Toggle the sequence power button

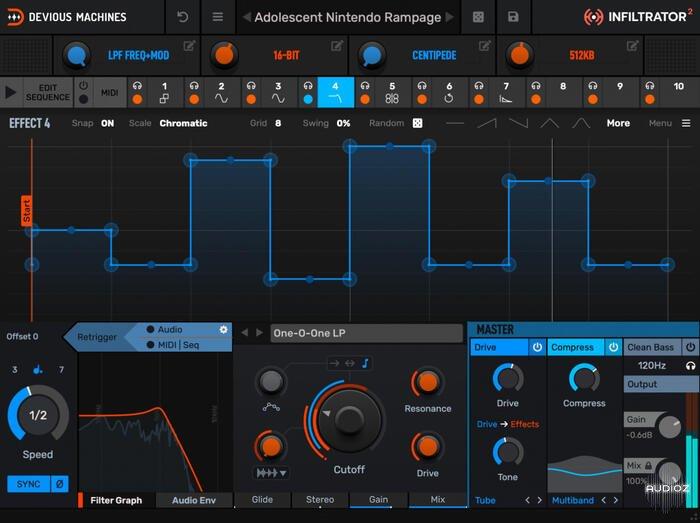83,85
